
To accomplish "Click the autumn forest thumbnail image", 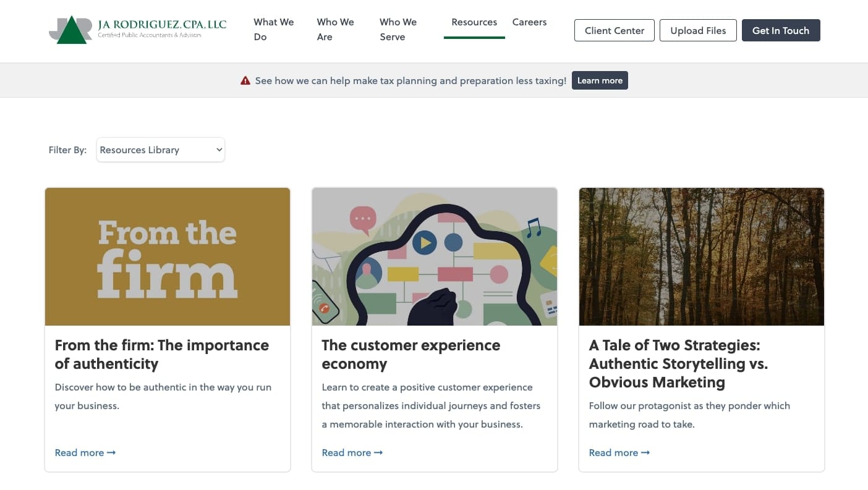I will [x=701, y=257].
